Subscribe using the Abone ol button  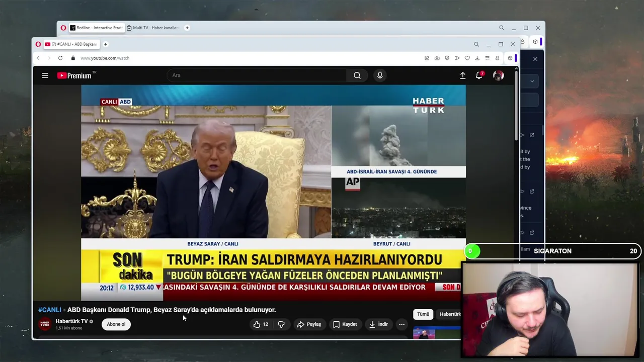point(116,324)
